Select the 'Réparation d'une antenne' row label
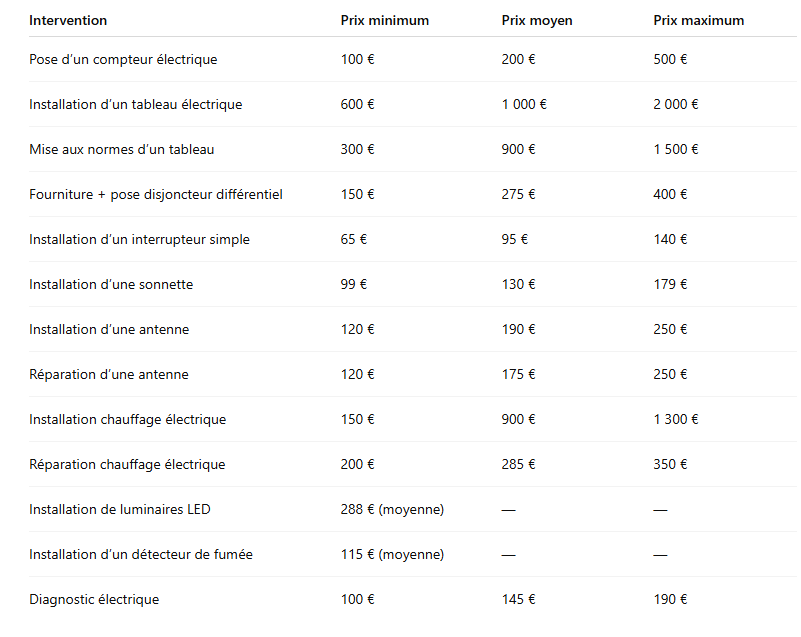This screenshot has height=637, width=801. tap(108, 374)
